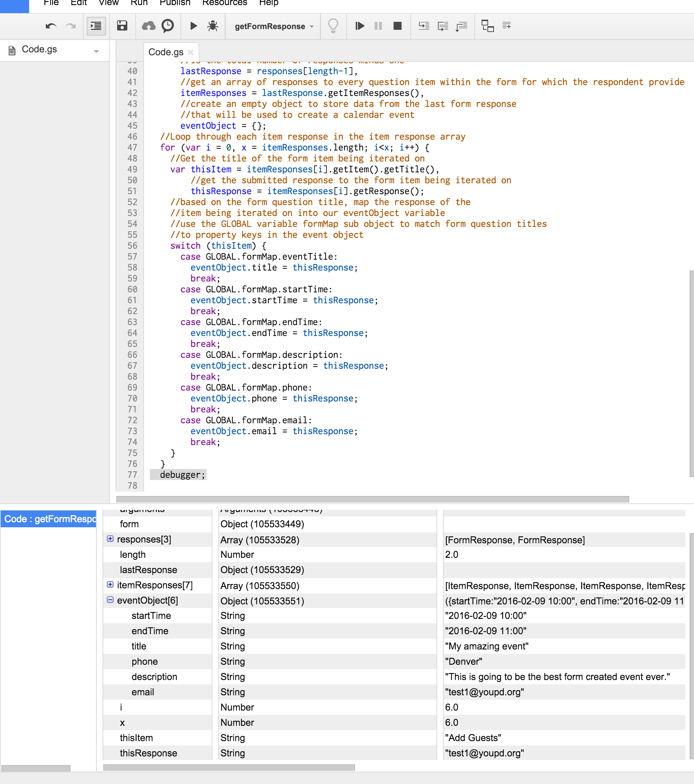Click the Redo arrow icon
Viewport: 694px width, 784px height.
(71, 27)
